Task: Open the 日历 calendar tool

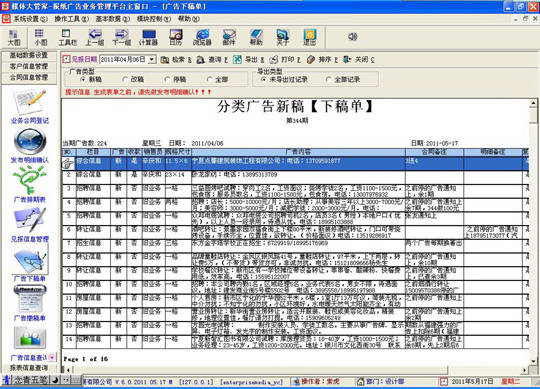Action: 176,38
